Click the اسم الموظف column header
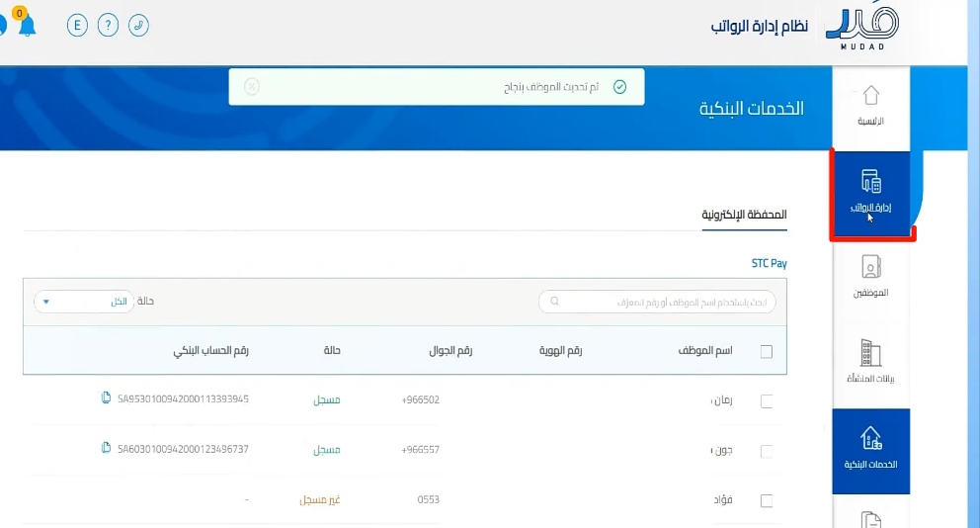The image size is (980, 528). [x=705, y=350]
